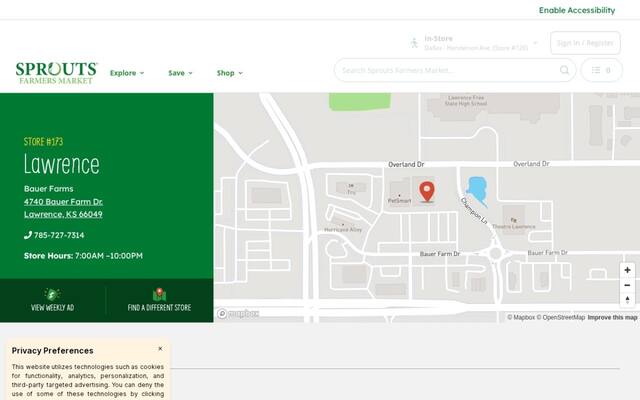Viewport: 640px width, 400px height.
Task: Click the red store marker on map
Action: [x=427, y=192]
